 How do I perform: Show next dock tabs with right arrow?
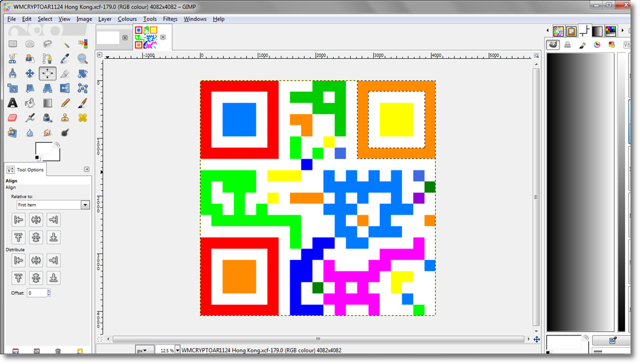point(622,31)
